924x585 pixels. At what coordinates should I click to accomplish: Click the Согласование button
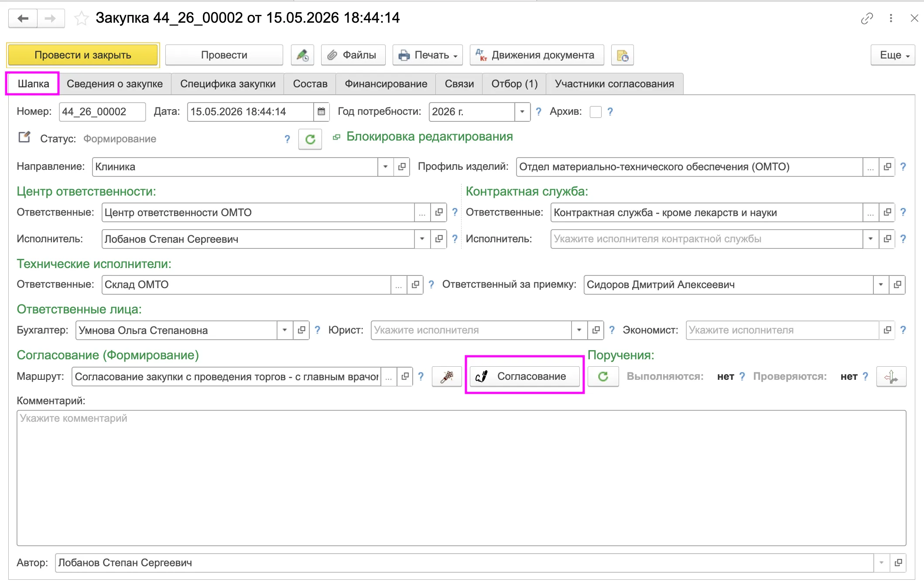point(525,376)
